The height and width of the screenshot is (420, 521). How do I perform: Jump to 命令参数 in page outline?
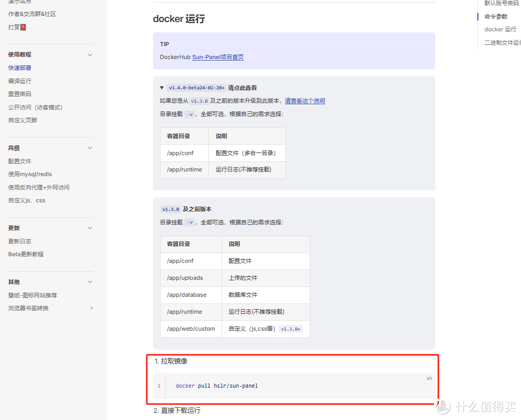[x=496, y=16]
